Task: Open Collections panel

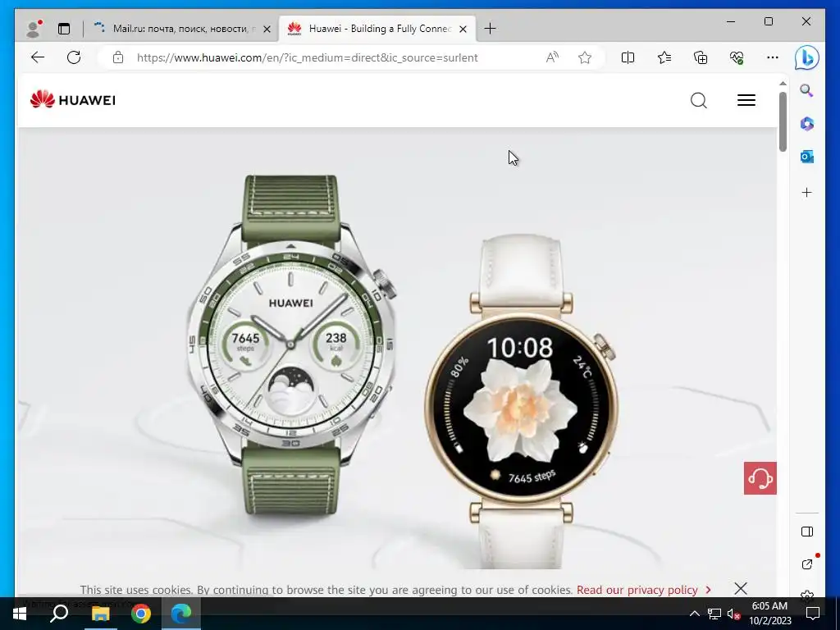Action: (x=701, y=57)
